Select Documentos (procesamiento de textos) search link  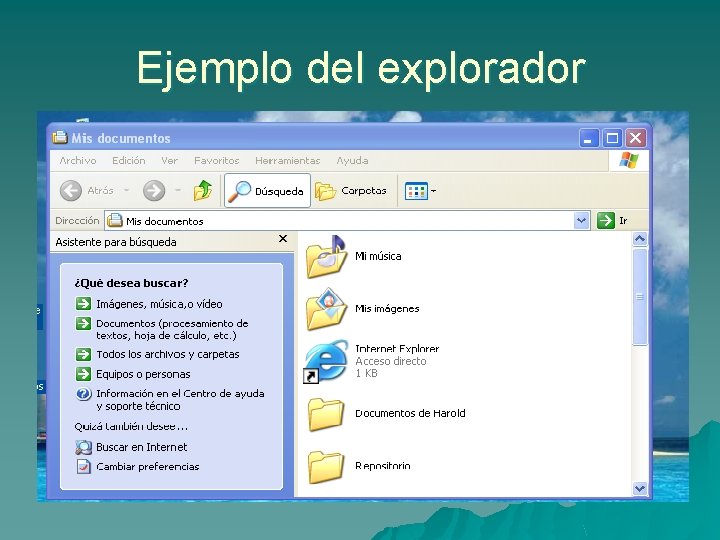click(172, 329)
